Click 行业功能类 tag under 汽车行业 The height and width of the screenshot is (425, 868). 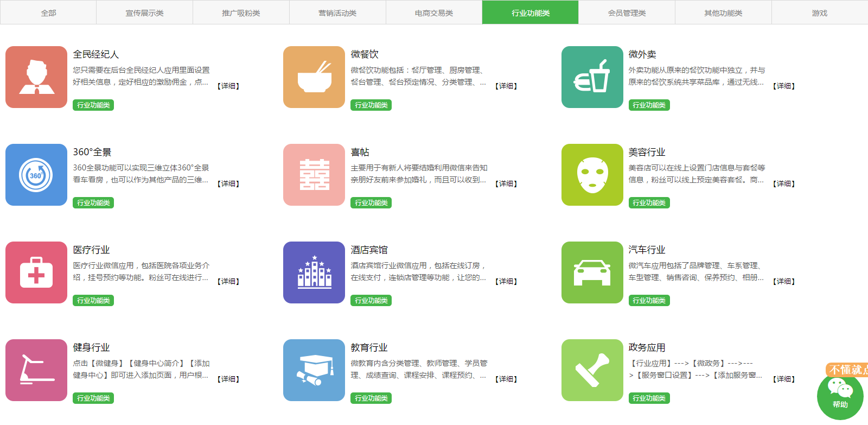tap(649, 300)
